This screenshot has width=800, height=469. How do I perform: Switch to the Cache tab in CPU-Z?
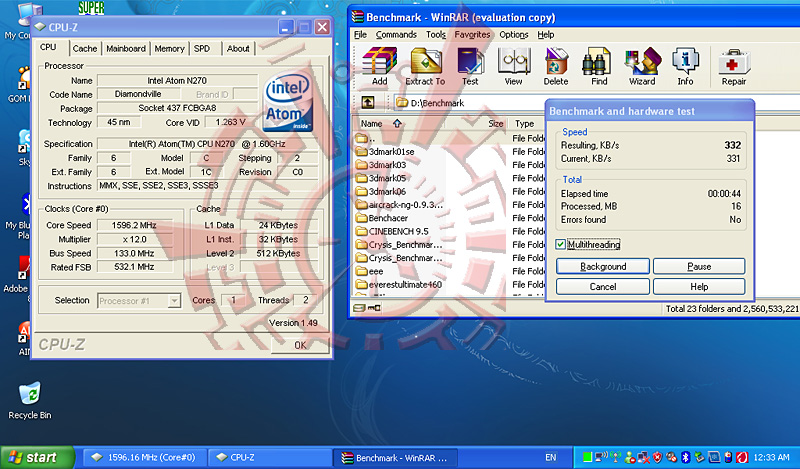(85, 48)
